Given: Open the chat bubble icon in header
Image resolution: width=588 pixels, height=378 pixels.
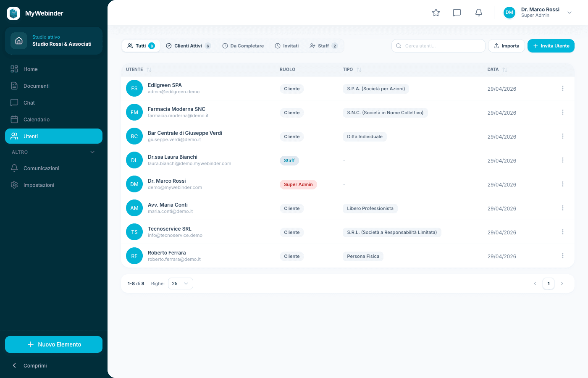Looking at the screenshot, I should 457,13.
